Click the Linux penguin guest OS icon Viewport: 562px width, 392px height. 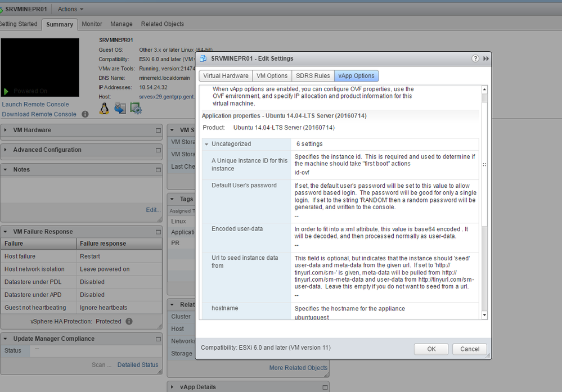pyautogui.click(x=104, y=109)
